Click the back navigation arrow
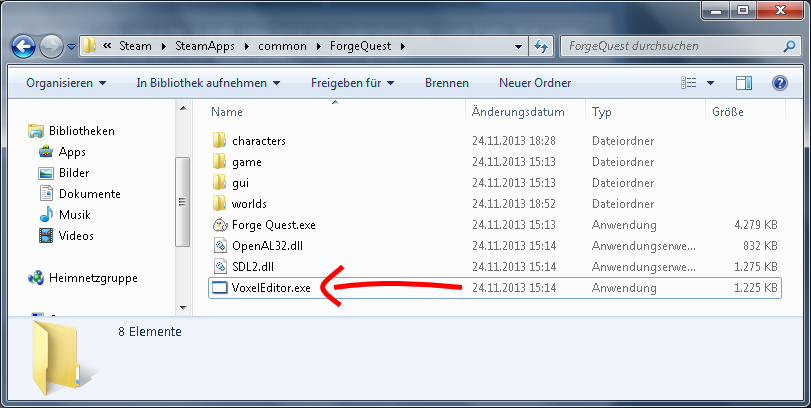 [x=24, y=46]
